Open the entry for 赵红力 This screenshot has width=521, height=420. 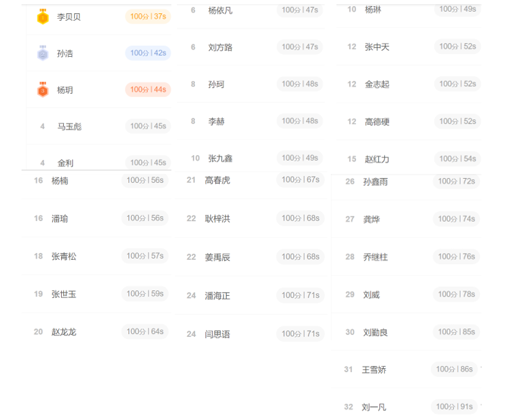377,159
